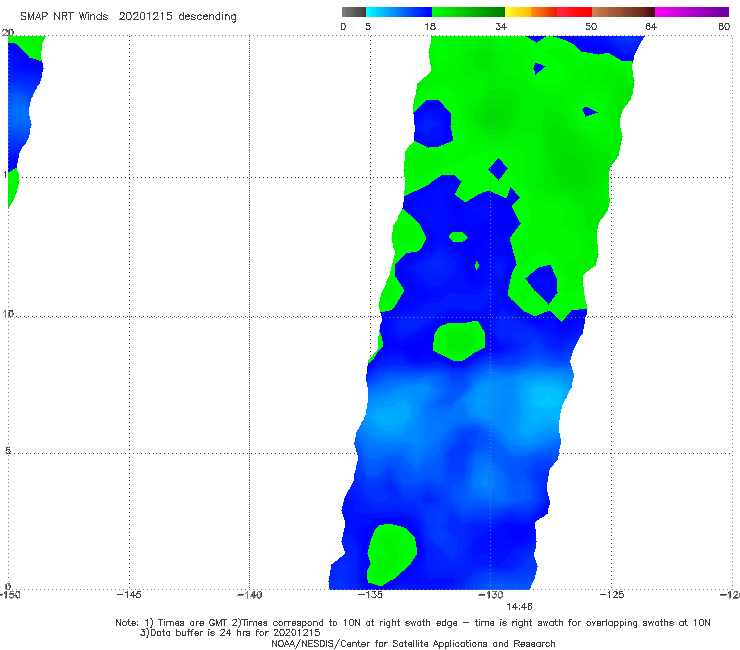Click the 'Data buffer is 24 hrs' note

[x=230, y=633]
